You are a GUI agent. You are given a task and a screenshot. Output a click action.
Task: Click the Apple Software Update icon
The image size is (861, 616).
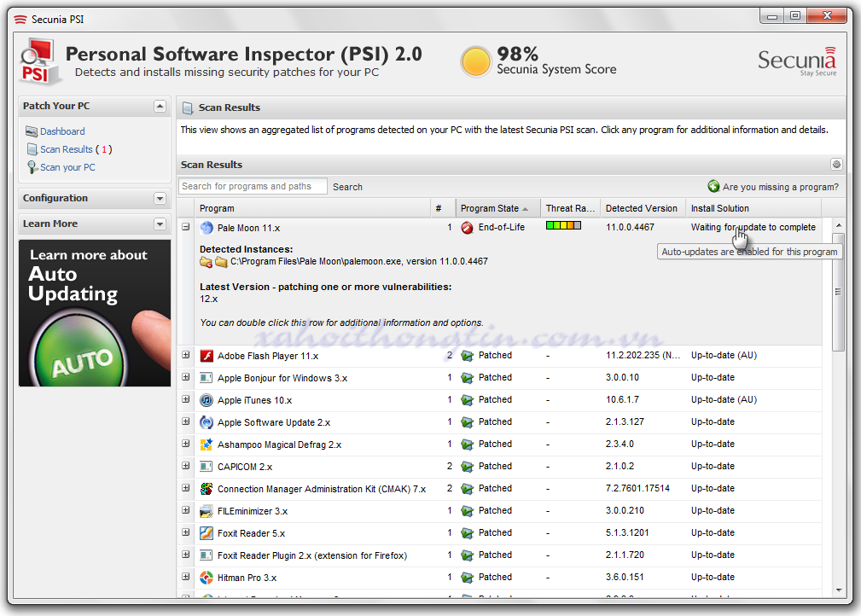pyautogui.click(x=207, y=422)
